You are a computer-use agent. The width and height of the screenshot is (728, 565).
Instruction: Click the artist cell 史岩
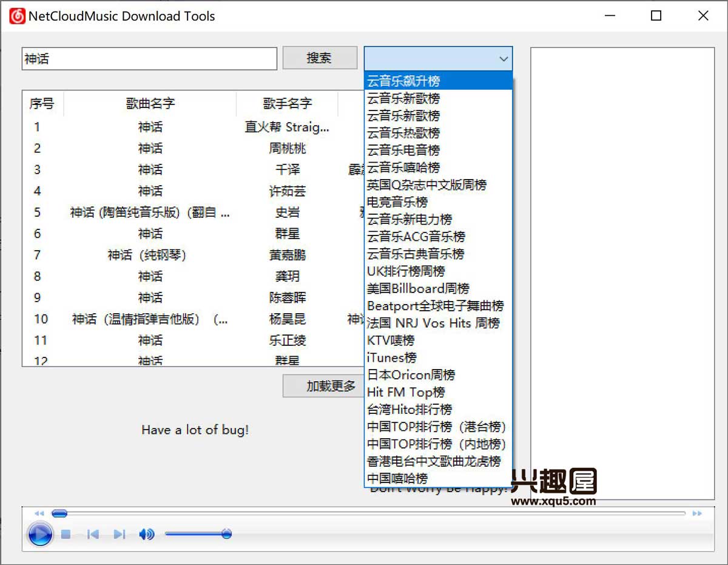288,212
